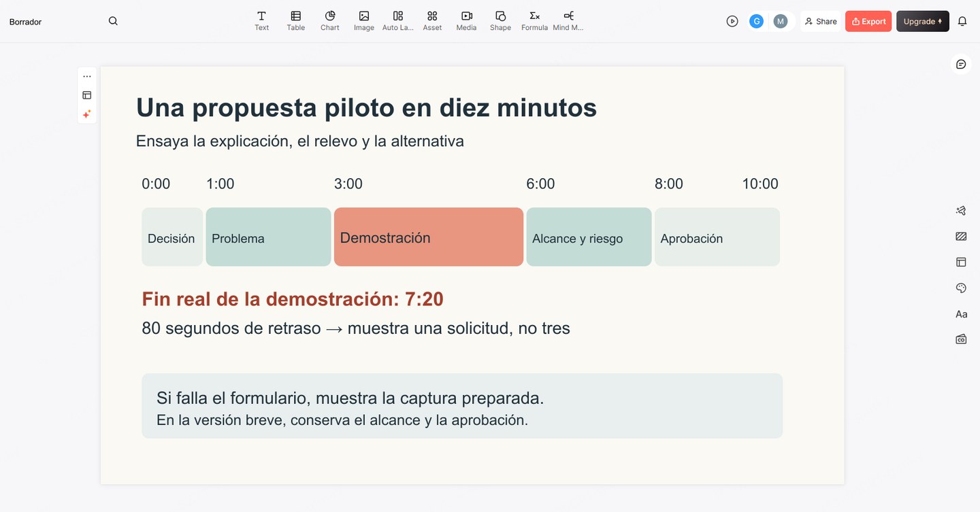Select the Text tool in toolbar
This screenshot has width=980, height=512.
pyautogui.click(x=261, y=21)
